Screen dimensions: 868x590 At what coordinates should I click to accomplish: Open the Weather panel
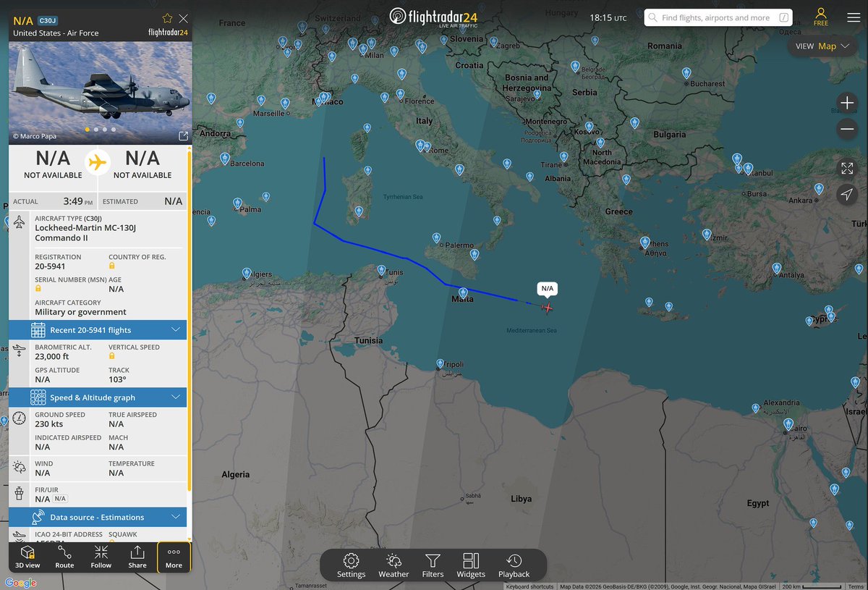393,565
